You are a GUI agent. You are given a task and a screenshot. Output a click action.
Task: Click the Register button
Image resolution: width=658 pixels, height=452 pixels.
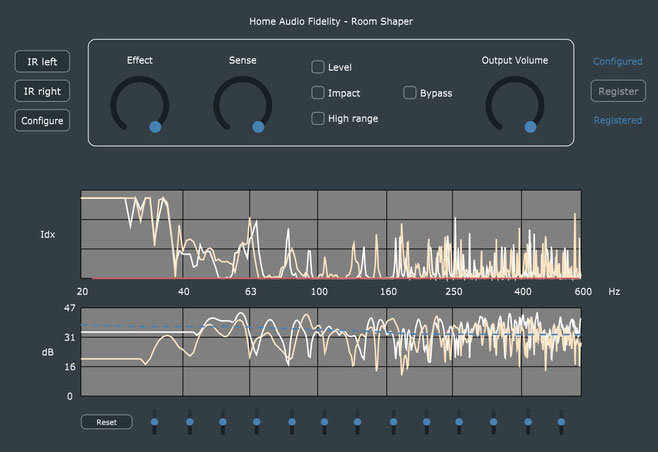tap(618, 91)
